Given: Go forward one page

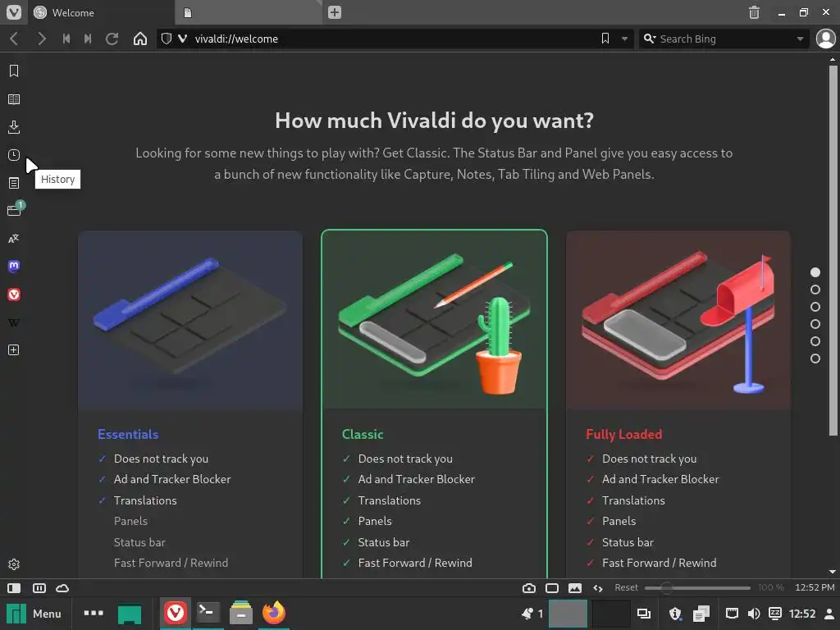Looking at the screenshot, I should [x=41, y=39].
